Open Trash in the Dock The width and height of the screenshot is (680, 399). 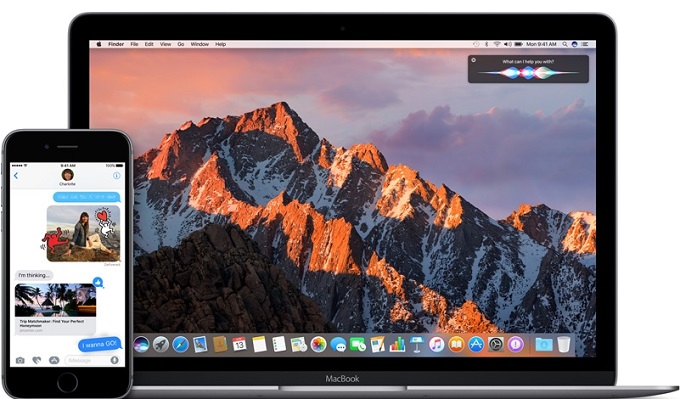tap(564, 344)
